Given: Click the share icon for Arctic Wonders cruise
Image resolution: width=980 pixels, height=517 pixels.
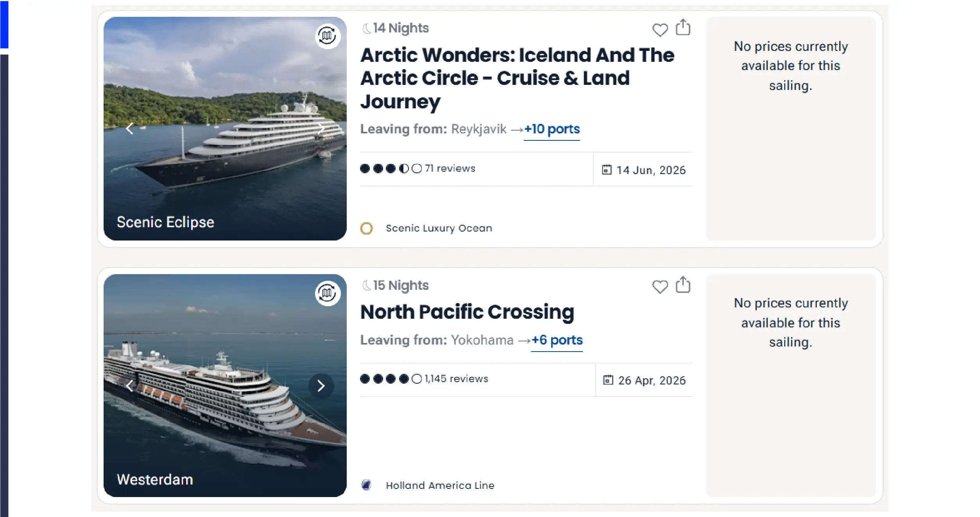Looking at the screenshot, I should pos(683,27).
